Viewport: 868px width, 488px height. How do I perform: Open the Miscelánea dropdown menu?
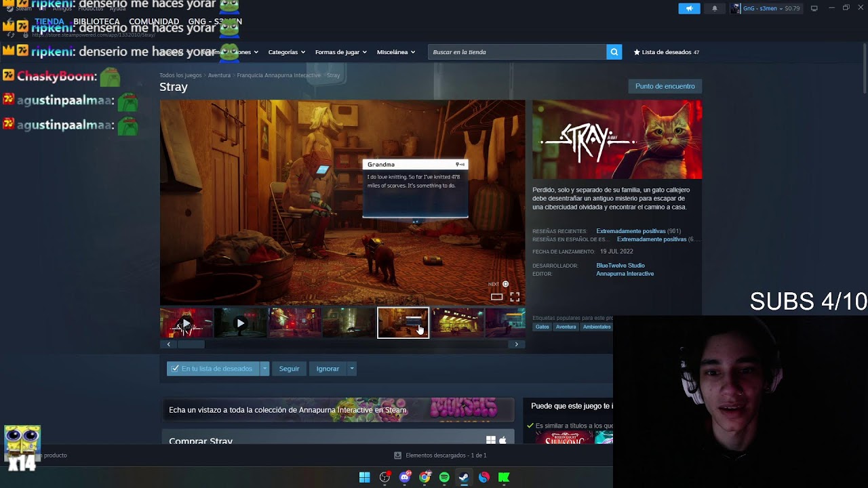(396, 52)
